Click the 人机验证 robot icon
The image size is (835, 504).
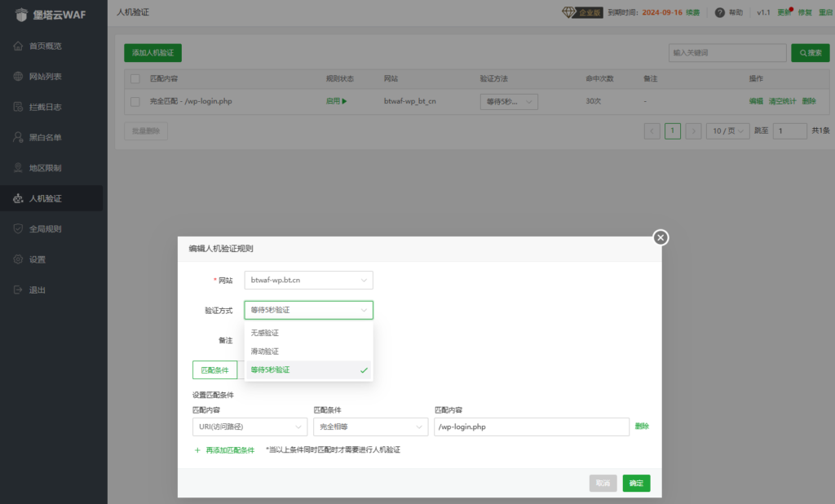click(18, 198)
